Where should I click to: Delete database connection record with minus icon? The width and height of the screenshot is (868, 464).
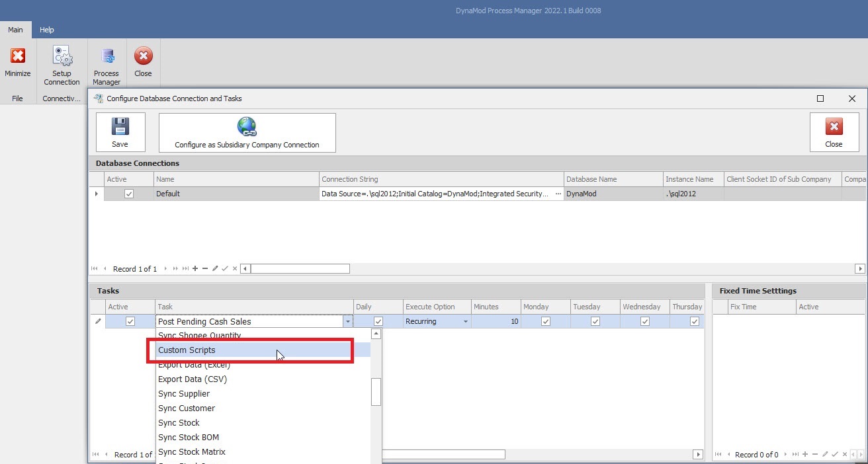pyautogui.click(x=205, y=268)
